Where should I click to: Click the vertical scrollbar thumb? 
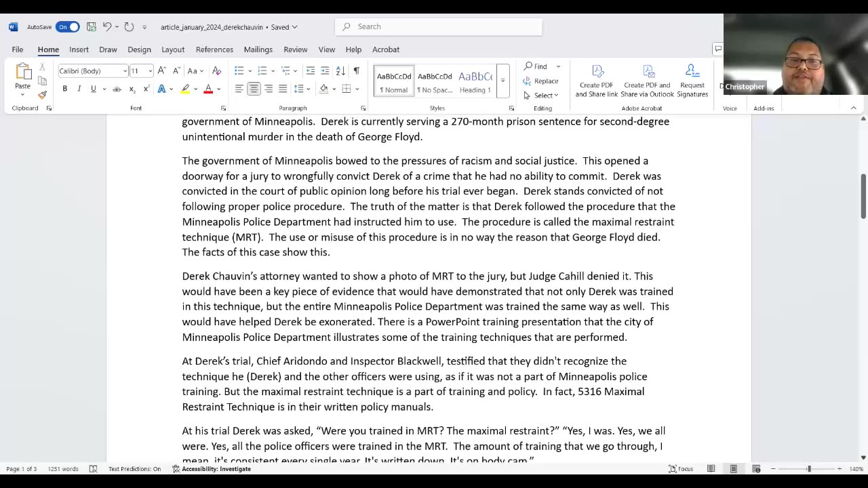click(x=863, y=196)
